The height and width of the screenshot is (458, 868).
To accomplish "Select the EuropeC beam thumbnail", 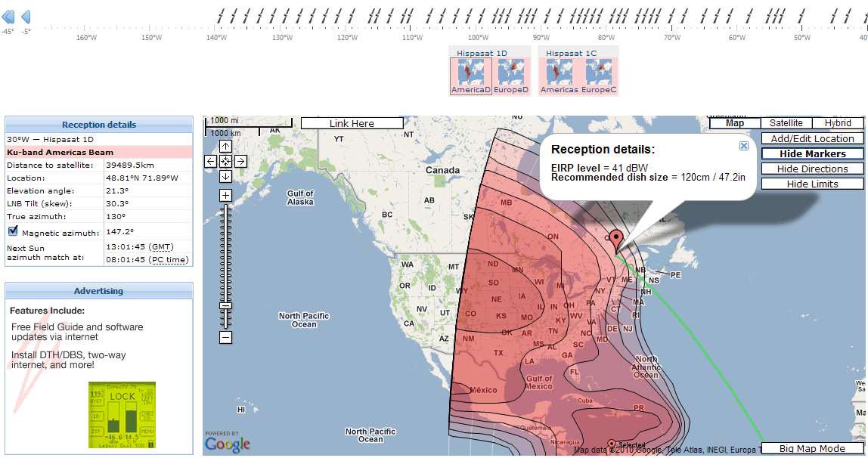I will [599, 76].
